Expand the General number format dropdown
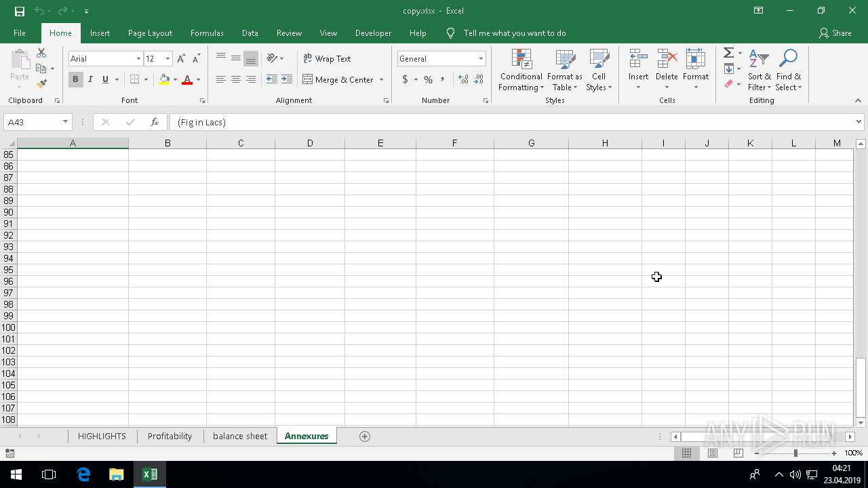The width and height of the screenshot is (868, 488). [481, 59]
